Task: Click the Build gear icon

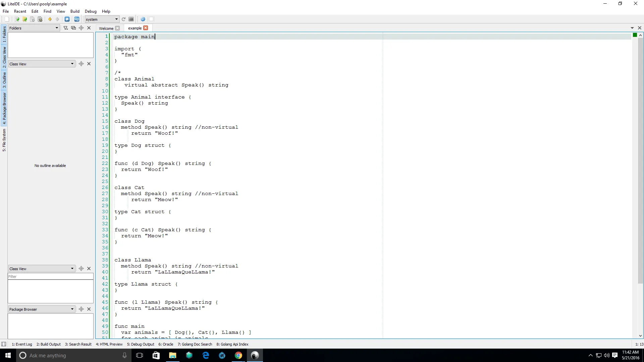Action: click(143, 19)
